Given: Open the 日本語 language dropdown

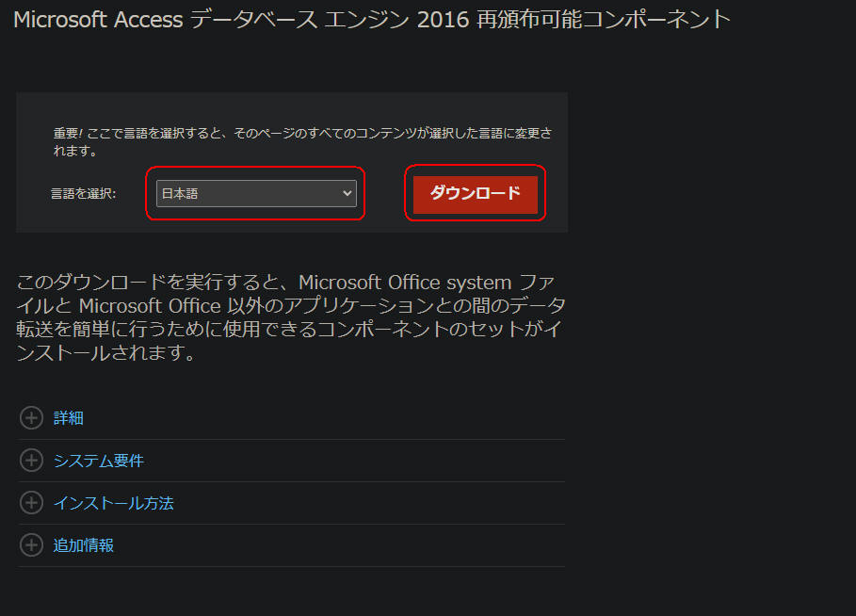Looking at the screenshot, I should coord(256,193).
